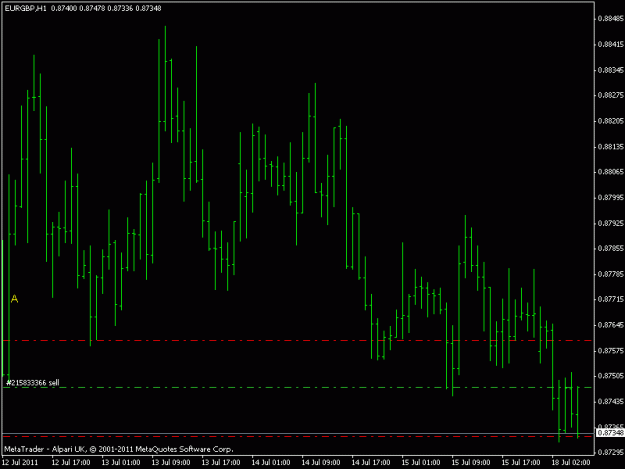The height and width of the screenshot is (469, 625).
Task: Click the 14 Jul 01:00 time label
Action: (x=271, y=462)
